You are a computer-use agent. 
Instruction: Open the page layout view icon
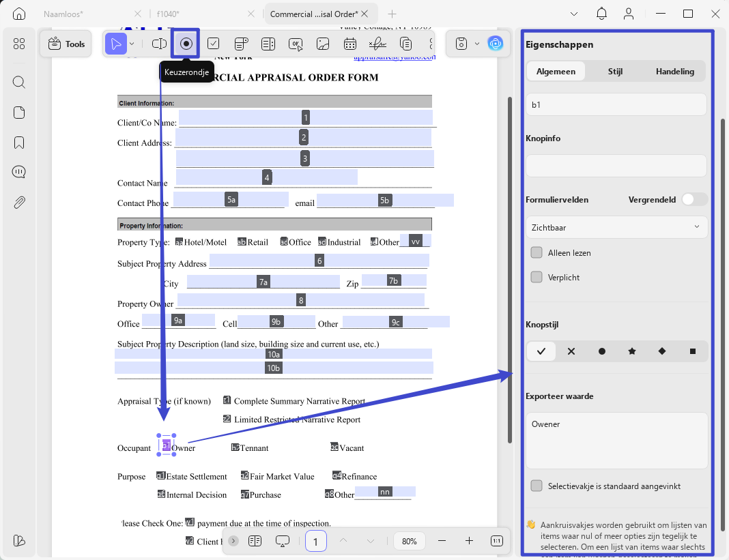255,541
